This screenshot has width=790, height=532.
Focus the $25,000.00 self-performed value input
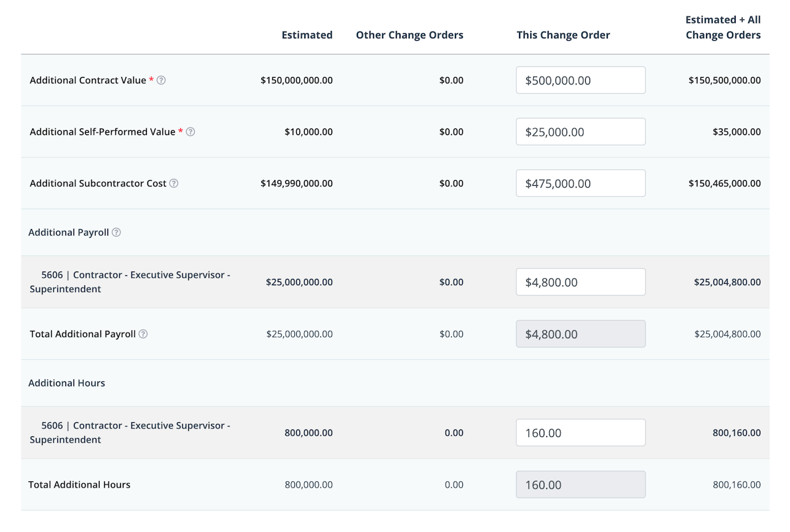click(x=580, y=131)
